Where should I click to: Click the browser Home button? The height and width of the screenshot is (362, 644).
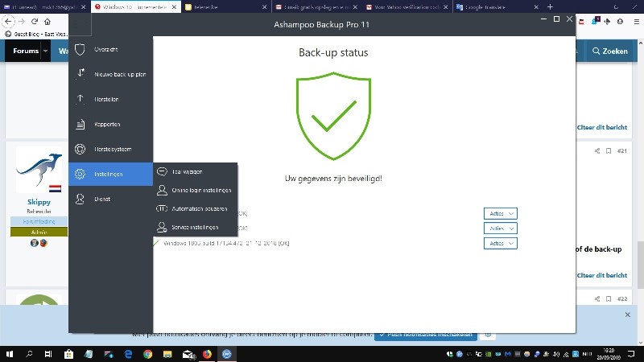(47, 22)
